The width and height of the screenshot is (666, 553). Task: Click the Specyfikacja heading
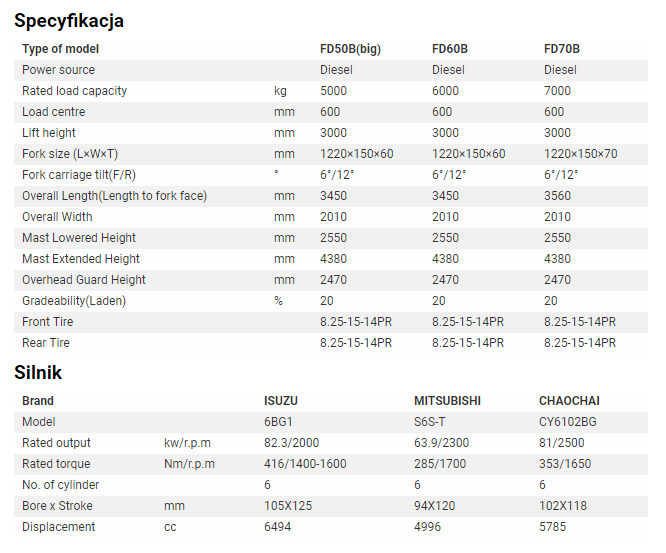69,21
